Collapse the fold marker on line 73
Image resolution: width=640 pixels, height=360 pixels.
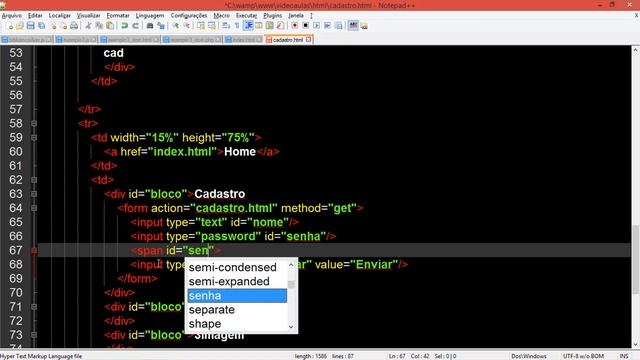pyautogui.click(x=34, y=335)
